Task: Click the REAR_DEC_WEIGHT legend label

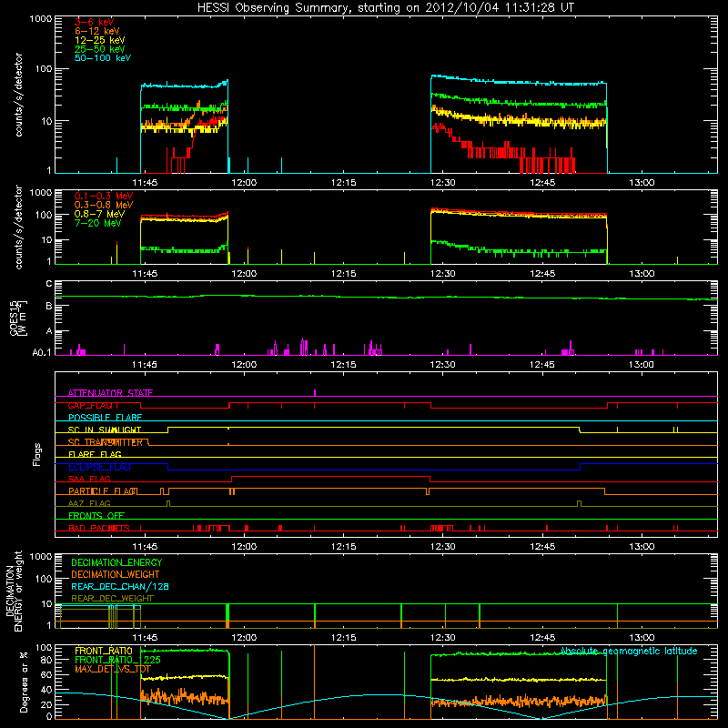Action: [x=112, y=599]
